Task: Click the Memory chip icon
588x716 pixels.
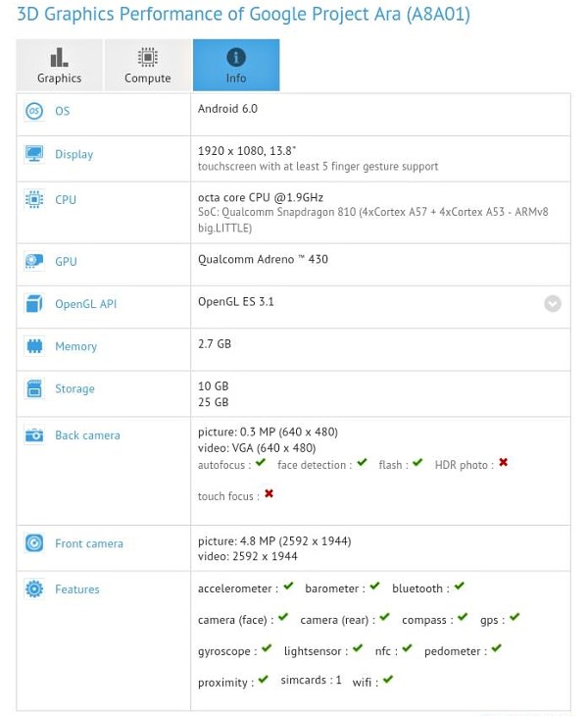Action: [34, 346]
